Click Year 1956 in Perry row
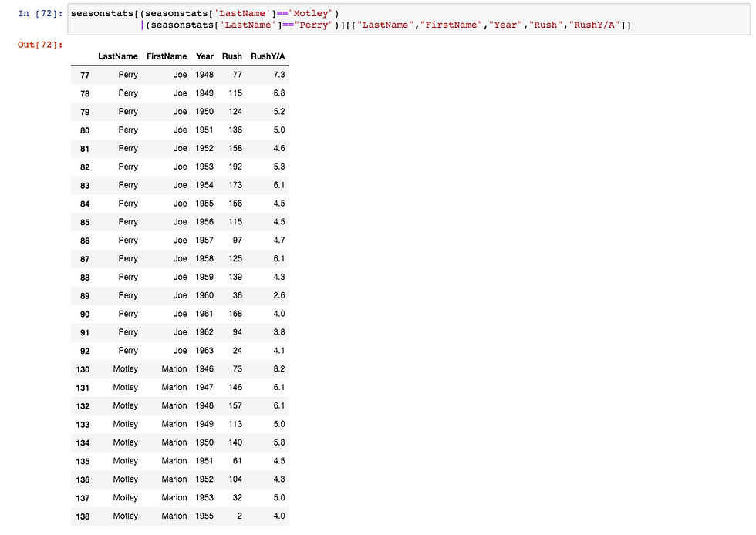The height and width of the screenshot is (535, 756). click(204, 222)
